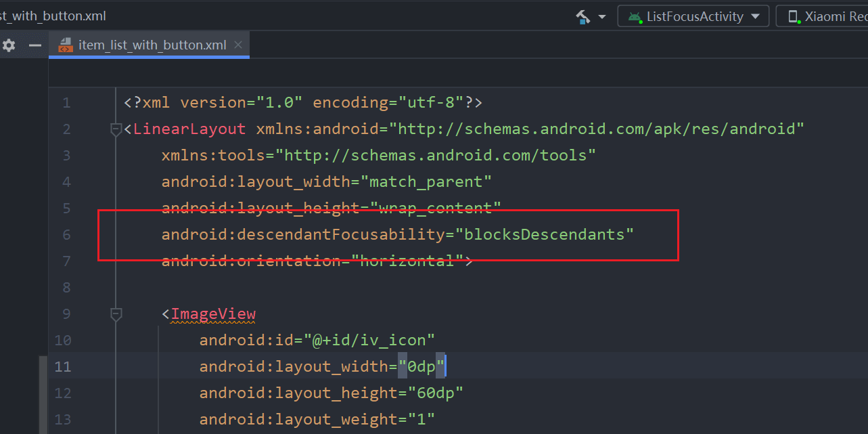Click the LinearLayout tag name
The height and width of the screenshot is (434, 868).
189,129
